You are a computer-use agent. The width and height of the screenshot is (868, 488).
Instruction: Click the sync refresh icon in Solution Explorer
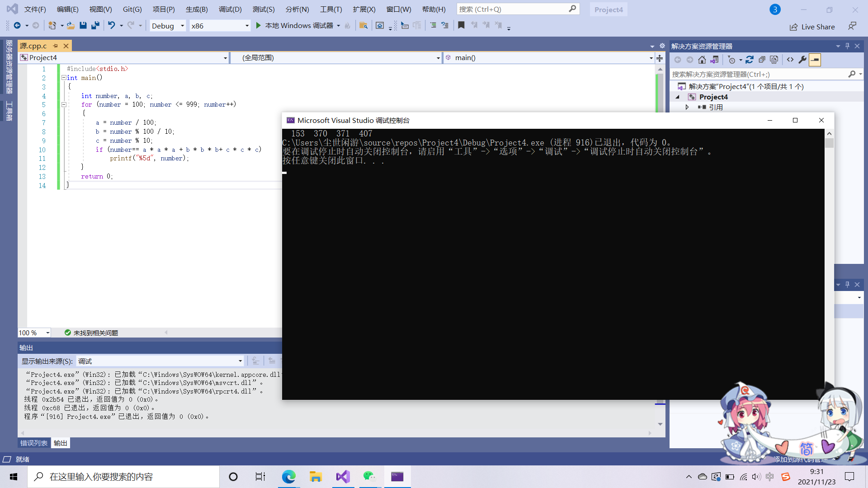coord(750,60)
